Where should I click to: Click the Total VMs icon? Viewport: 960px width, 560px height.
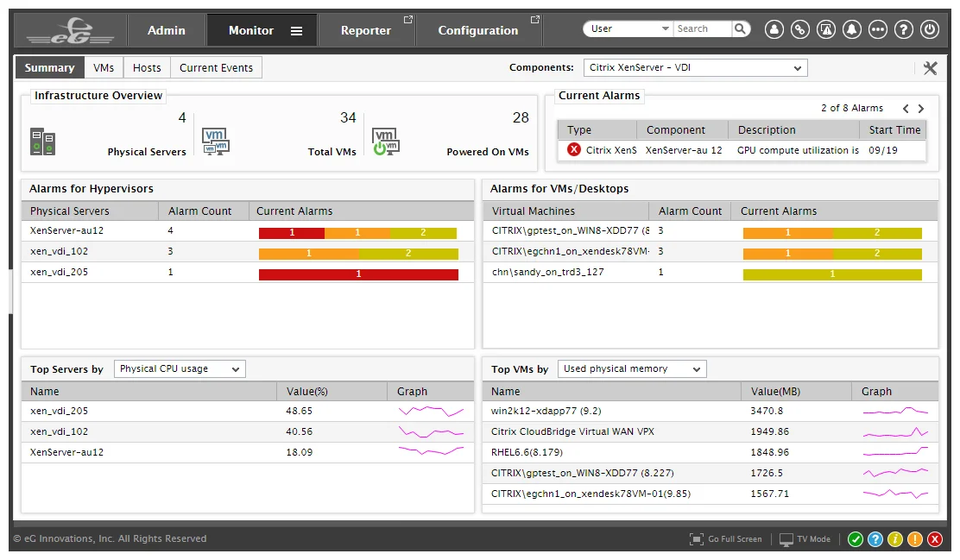(216, 142)
